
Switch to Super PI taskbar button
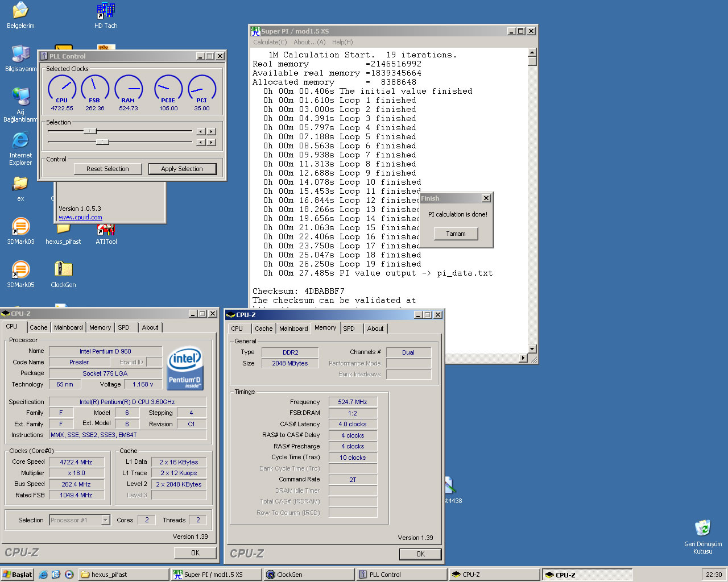[216, 575]
